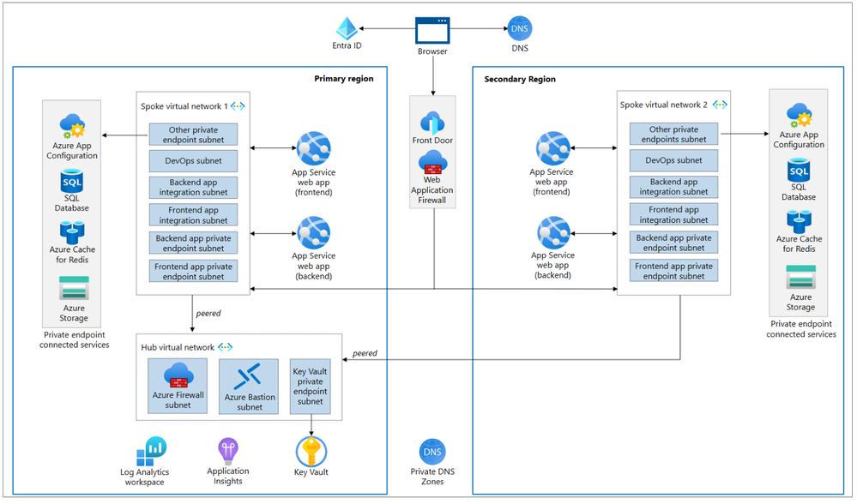The height and width of the screenshot is (504, 857).
Task: Select the frontend App Service icon in Primary region
Action: (x=314, y=148)
